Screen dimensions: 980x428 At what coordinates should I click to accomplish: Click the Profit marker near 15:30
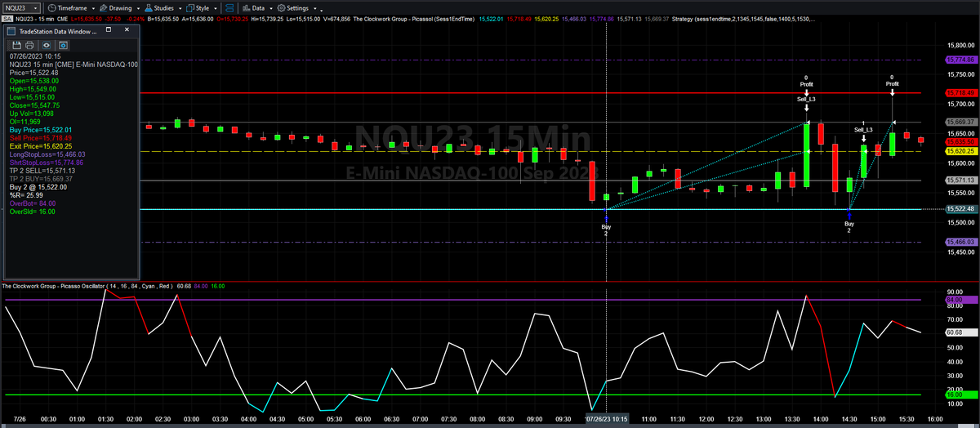click(x=893, y=83)
